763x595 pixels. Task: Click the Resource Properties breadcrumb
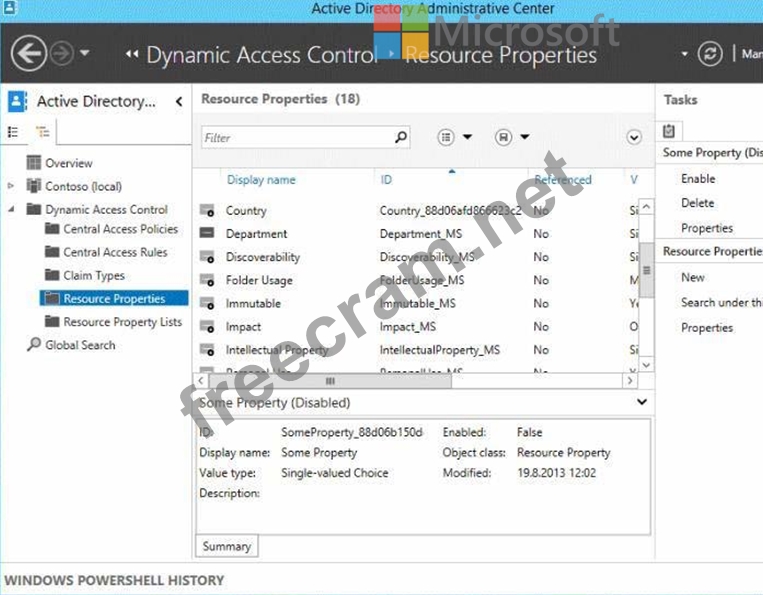(501, 55)
